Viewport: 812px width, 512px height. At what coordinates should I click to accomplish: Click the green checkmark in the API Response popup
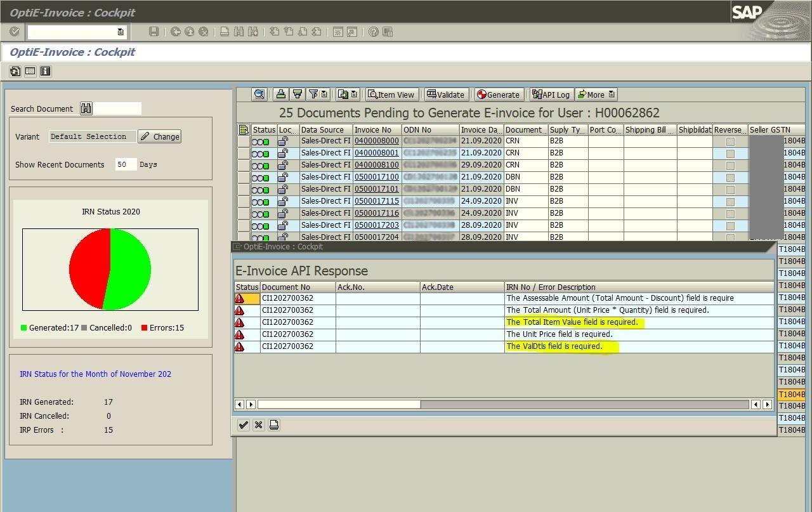click(243, 425)
